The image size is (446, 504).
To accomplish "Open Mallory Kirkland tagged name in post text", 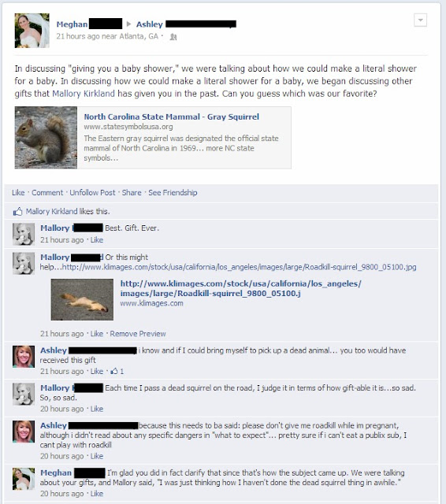I will click(84, 94).
